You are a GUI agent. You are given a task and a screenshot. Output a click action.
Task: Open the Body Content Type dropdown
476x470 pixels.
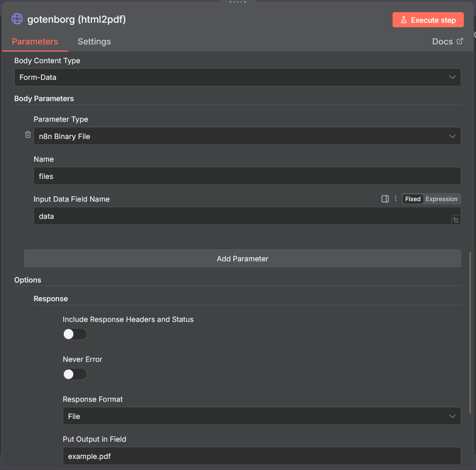[237, 77]
